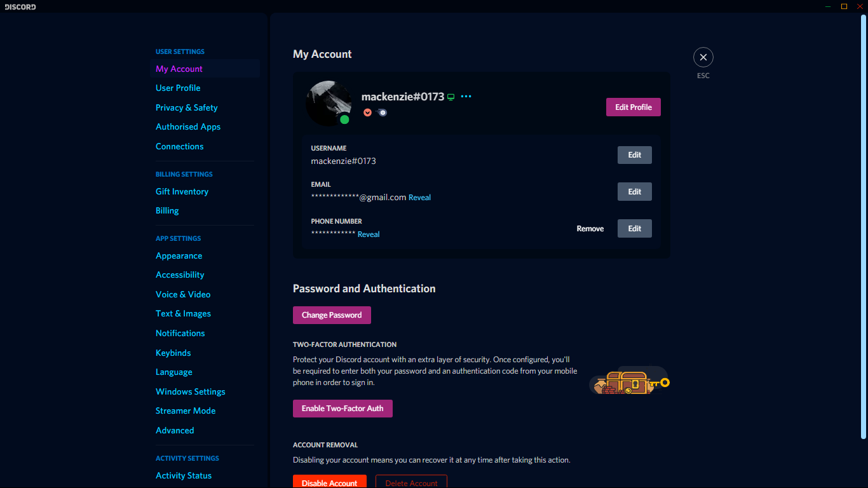Click the Discord logo in the title bar

[x=20, y=6]
